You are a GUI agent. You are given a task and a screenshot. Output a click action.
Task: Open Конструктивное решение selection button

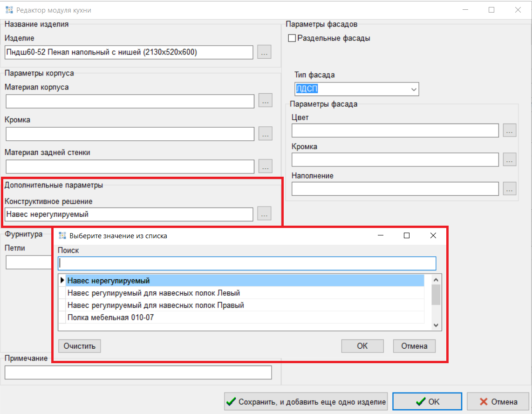(x=264, y=214)
